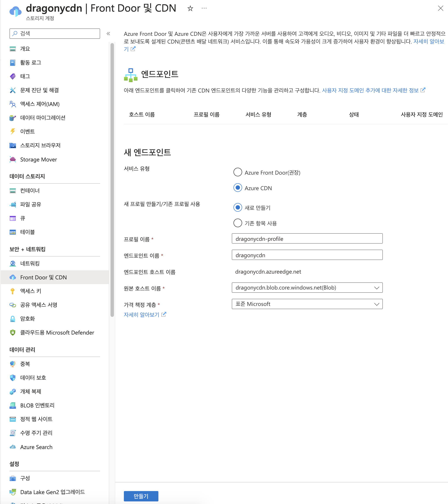Viewport: 448px width, 504px height.
Task: Click the 데이터 마이그레이션 icon
Action: (13, 118)
